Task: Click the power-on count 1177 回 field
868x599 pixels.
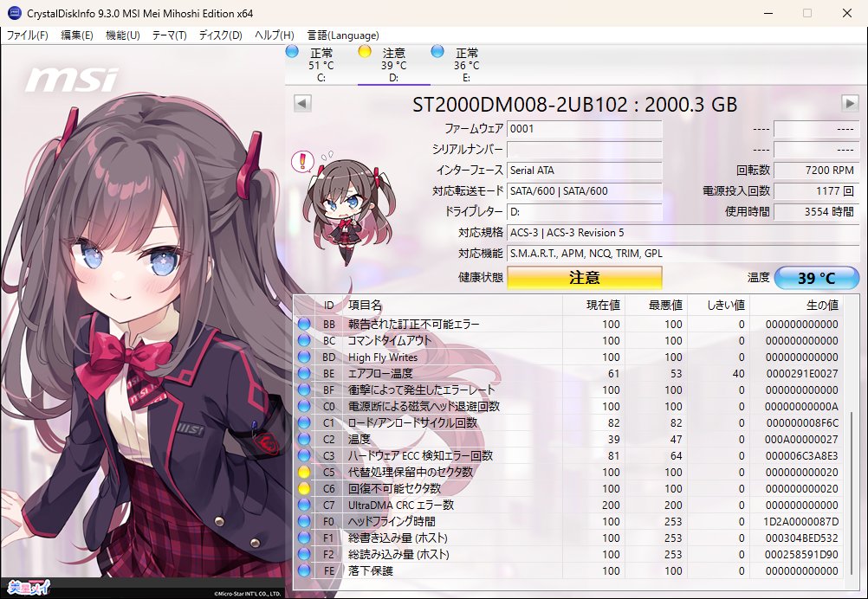Action: tap(816, 190)
